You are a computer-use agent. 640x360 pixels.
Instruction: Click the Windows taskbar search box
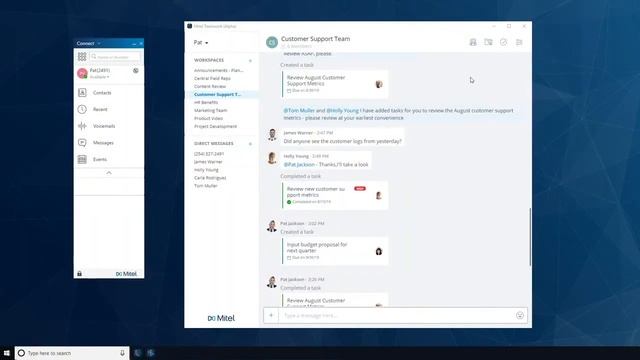pyautogui.click(x=72, y=353)
